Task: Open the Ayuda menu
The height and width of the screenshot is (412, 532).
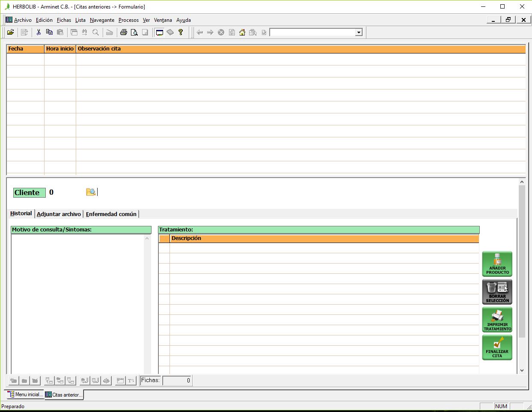Action: [x=184, y=20]
